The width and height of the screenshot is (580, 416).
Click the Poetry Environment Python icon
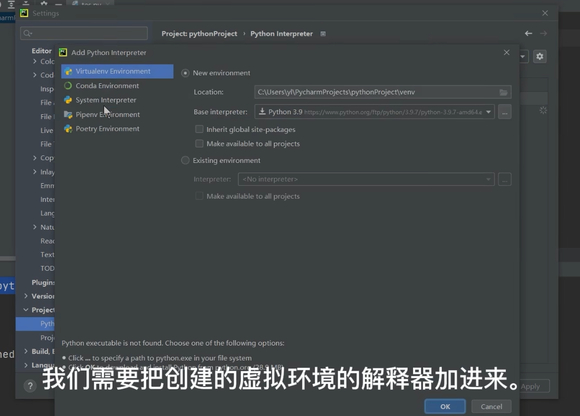tap(68, 129)
